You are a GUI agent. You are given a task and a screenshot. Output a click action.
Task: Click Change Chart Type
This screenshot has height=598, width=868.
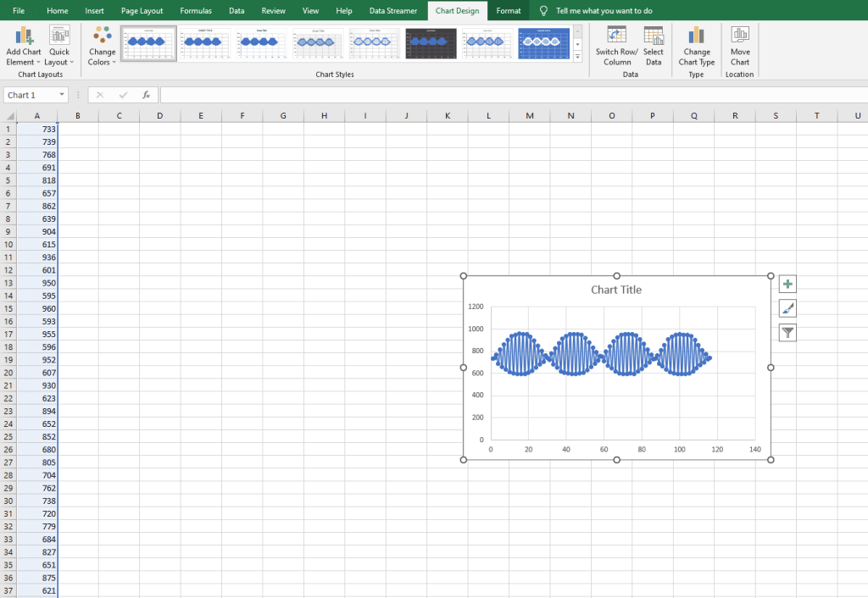click(697, 46)
